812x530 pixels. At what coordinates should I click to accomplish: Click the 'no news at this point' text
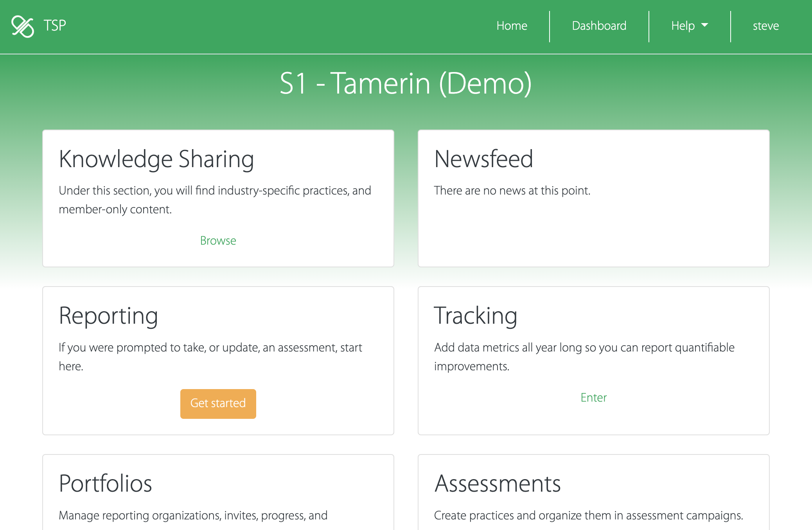(512, 191)
